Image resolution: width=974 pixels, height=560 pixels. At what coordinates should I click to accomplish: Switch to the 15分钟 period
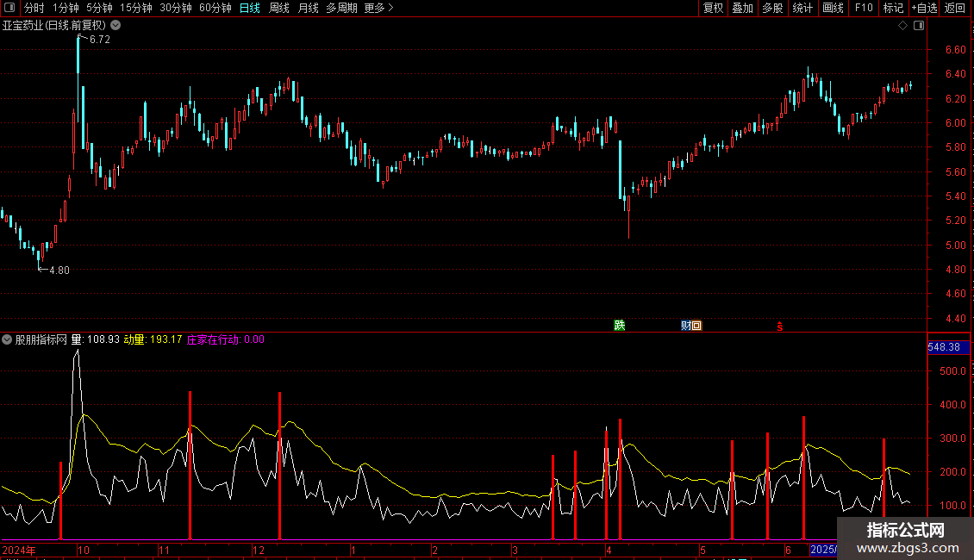136,8
